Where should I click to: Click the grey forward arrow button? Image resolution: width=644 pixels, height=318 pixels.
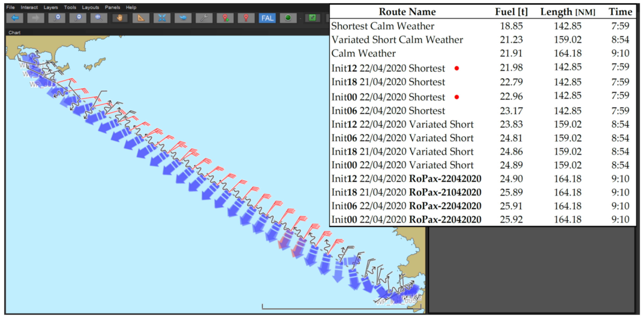36,18
